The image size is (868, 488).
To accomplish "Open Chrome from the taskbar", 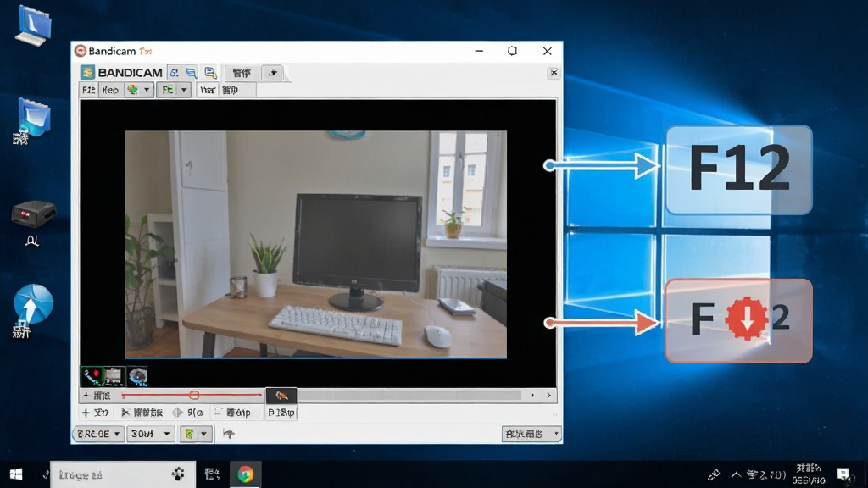I will click(x=245, y=474).
